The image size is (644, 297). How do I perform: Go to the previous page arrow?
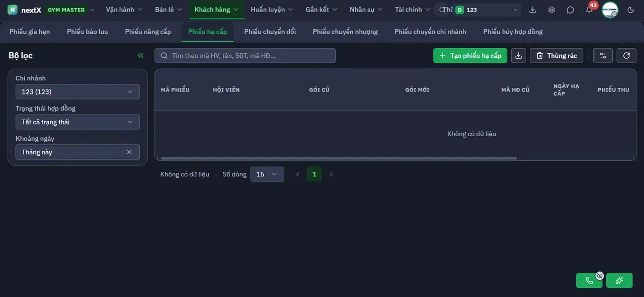click(x=297, y=174)
